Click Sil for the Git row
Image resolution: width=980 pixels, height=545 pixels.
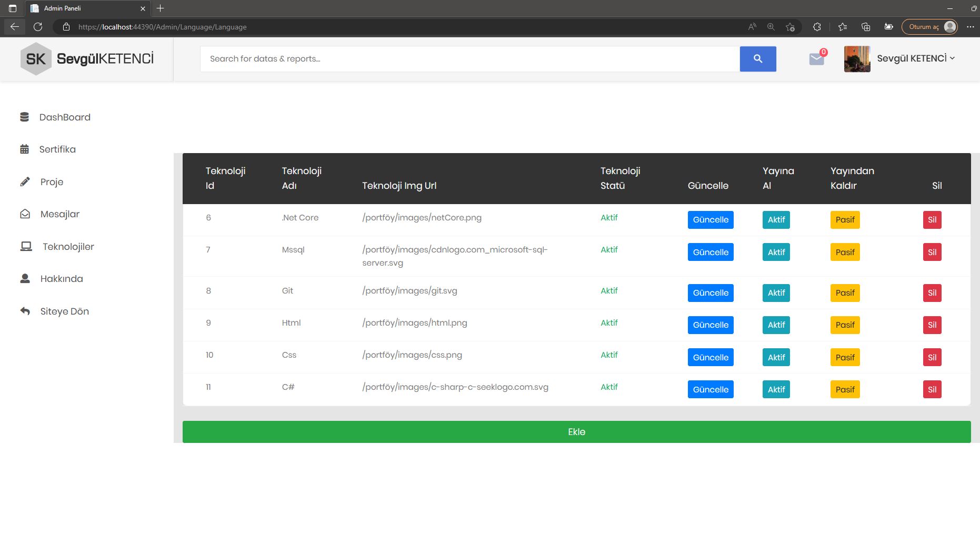(932, 293)
